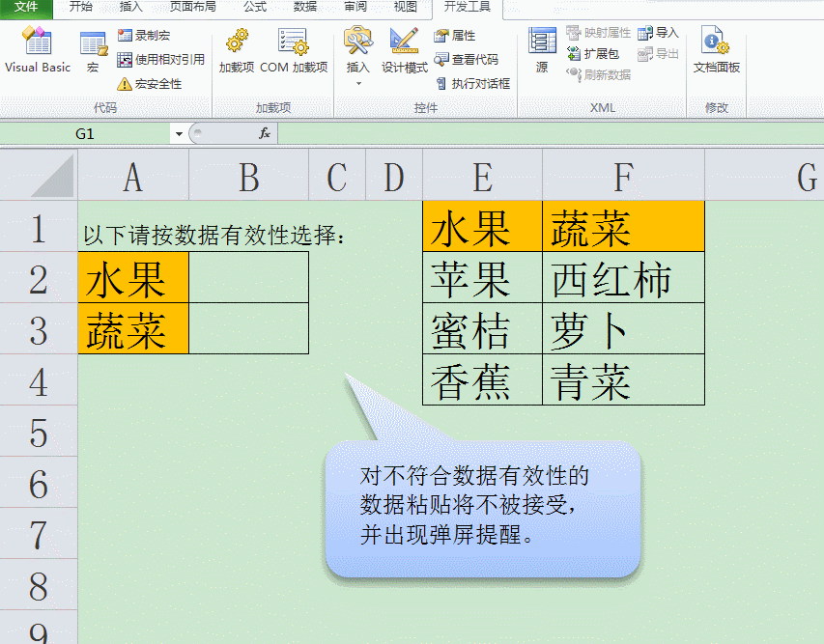
Task: Toggle 使用相对引用 option
Action: (x=160, y=59)
